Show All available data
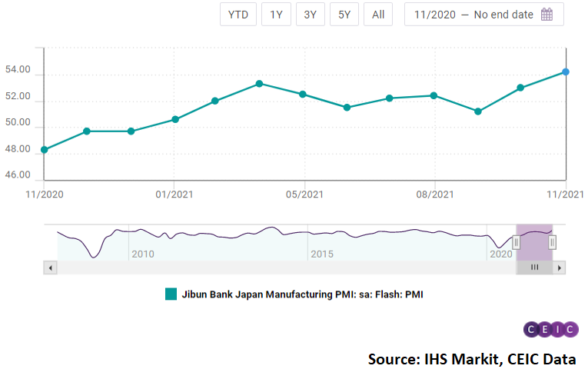 378,15
